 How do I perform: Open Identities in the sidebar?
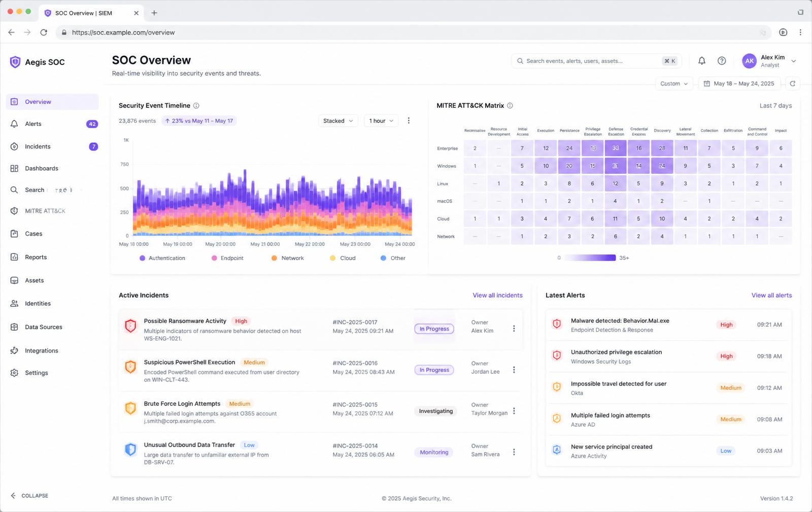click(x=52, y=304)
